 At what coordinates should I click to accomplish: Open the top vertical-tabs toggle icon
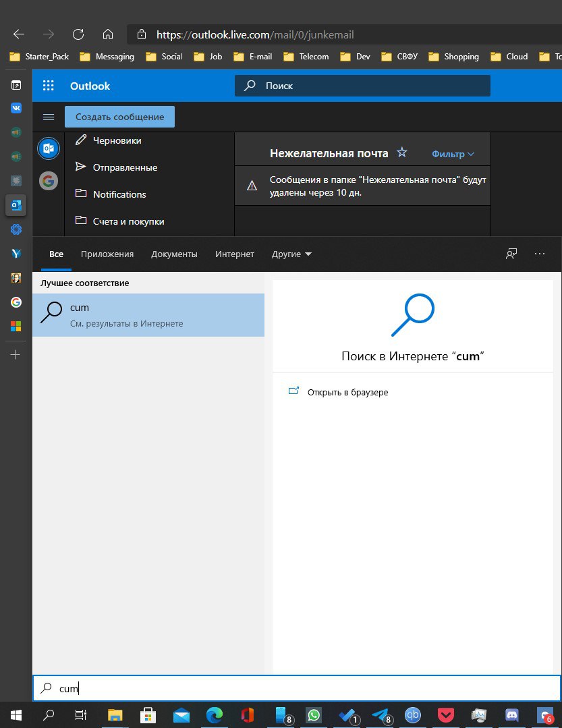point(16,85)
